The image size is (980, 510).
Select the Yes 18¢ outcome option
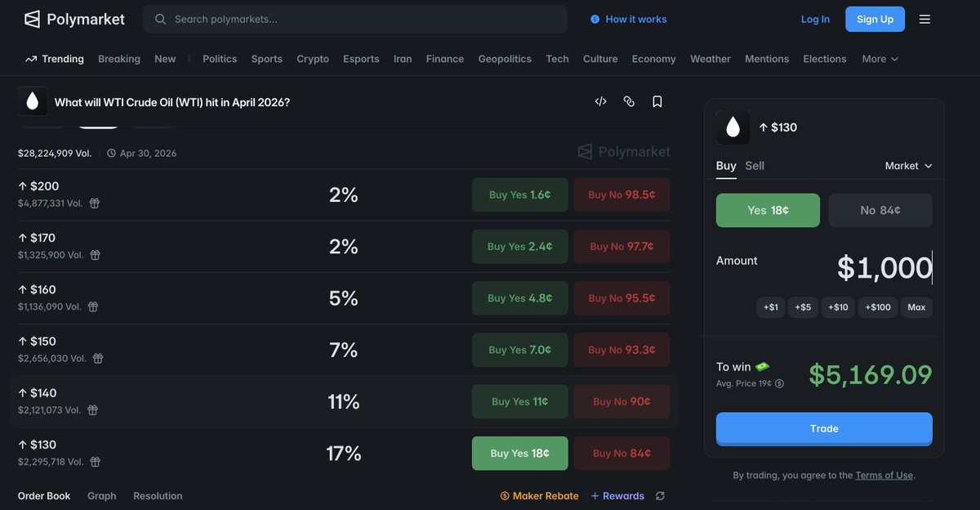[768, 210]
